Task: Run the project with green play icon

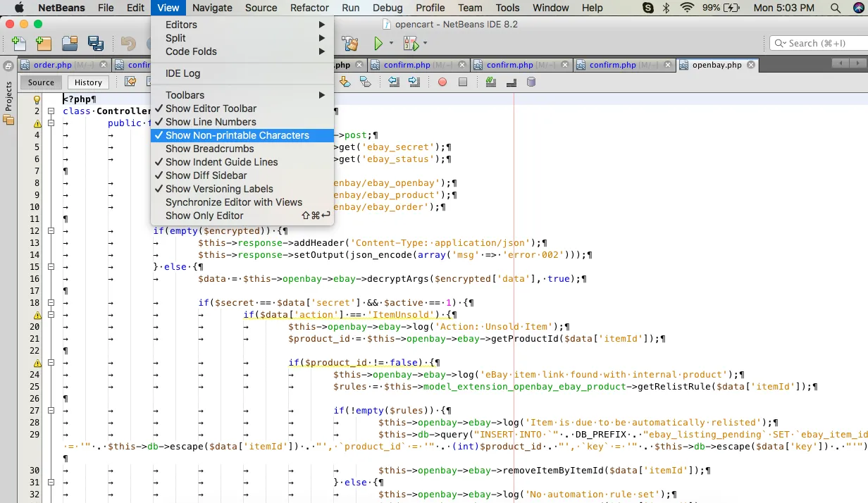Action: 378,44
